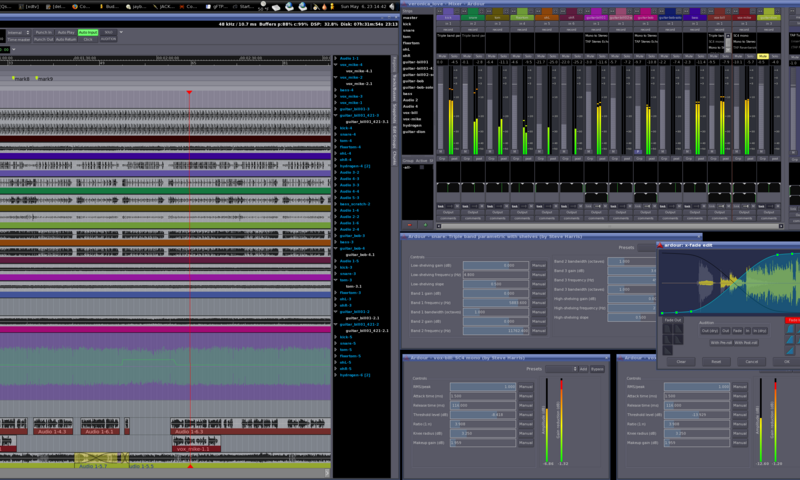Open the arrow dropdown beside the SOLO indicator

click(121, 32)
